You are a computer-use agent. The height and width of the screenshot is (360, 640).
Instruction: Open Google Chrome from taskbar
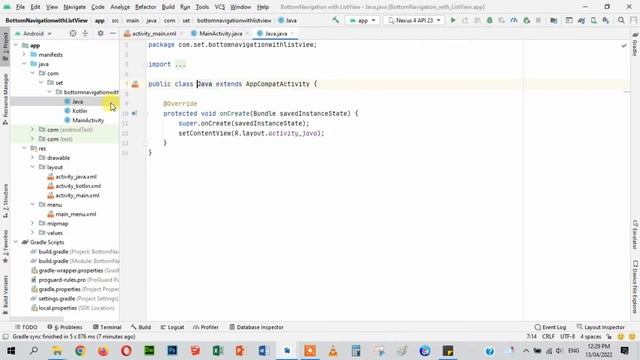(x=80, y=351)
